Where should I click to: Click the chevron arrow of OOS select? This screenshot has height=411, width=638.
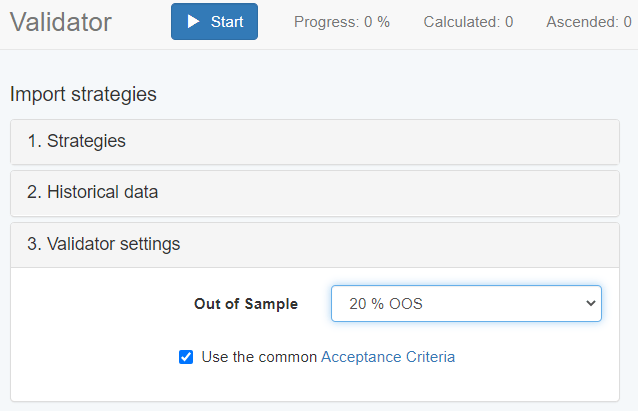coord(589,304)
